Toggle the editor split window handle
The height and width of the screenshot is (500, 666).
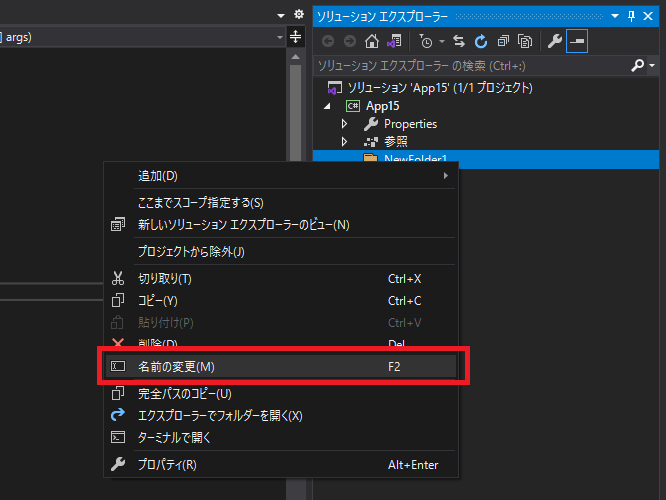click(x=295, y=37)
